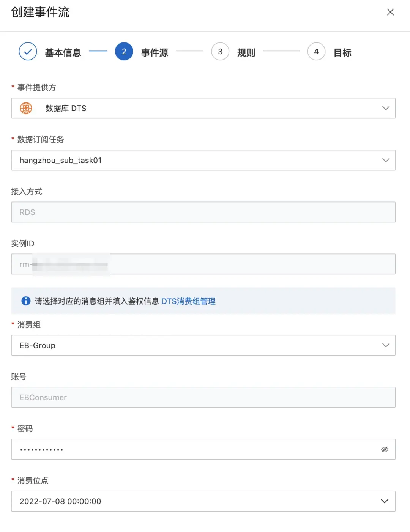Expand the 消费组 EB-Group dropdown
This screenshot has width=410, height=532.
pyautogui.click(x=386, y=345)
